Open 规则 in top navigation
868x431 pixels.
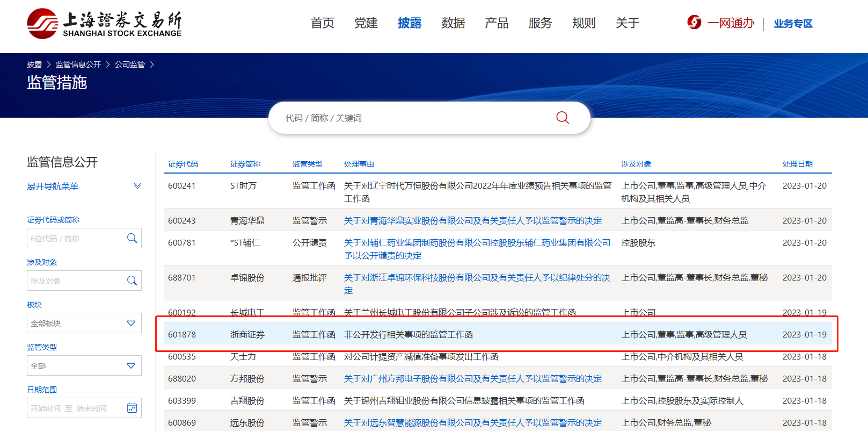click(584, 23)
